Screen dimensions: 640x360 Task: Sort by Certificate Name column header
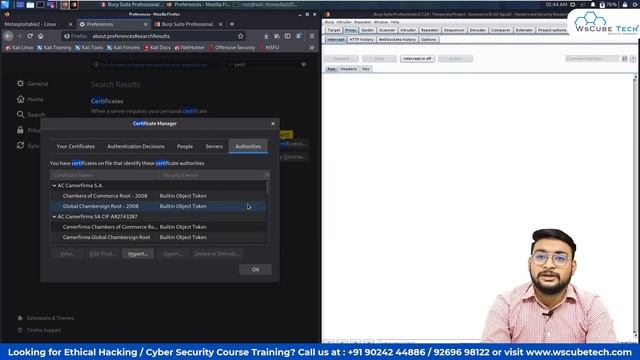click(x=104, y=175)
